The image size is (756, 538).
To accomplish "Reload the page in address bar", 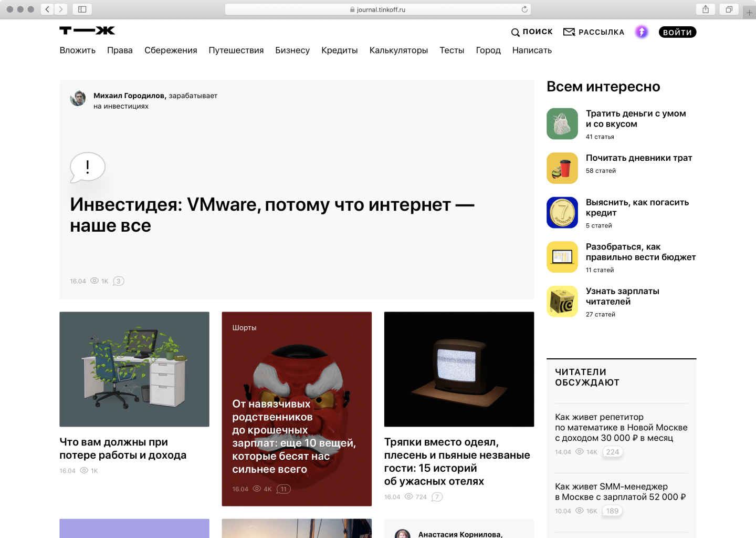I will coord(524,9).
